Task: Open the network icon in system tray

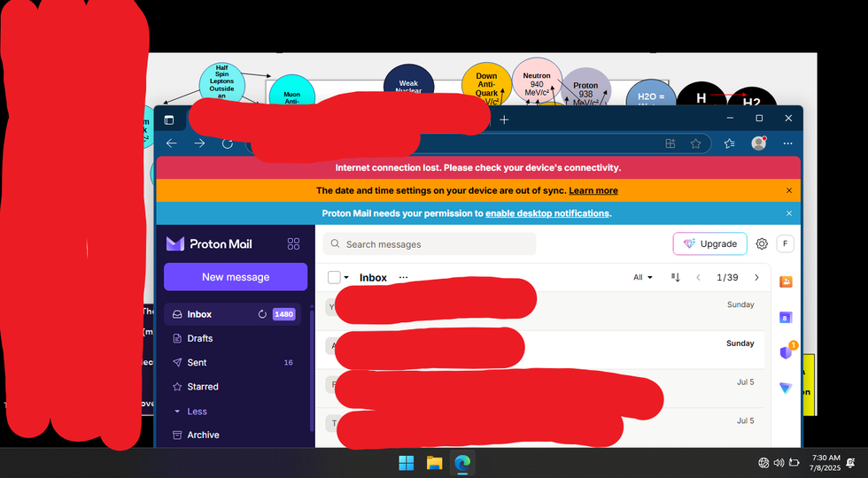Action: [763, 463]
